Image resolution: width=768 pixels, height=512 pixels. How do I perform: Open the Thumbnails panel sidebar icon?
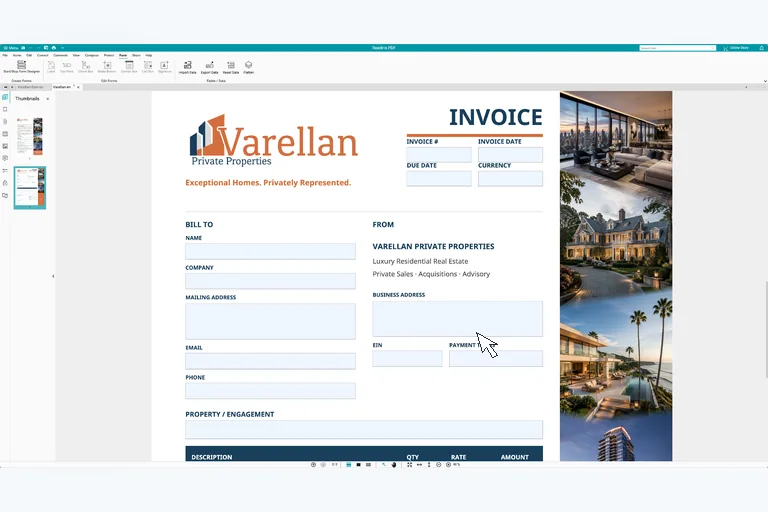(5, 97)
